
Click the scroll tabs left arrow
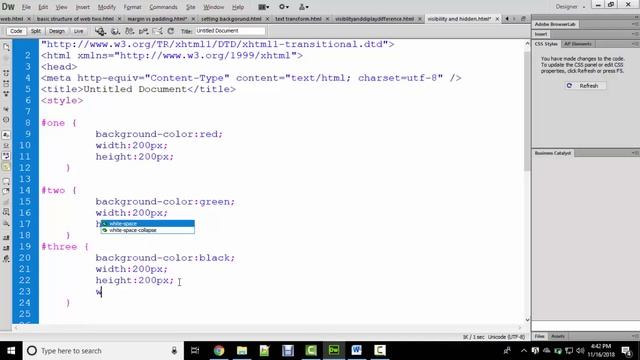tap(507, 19)
